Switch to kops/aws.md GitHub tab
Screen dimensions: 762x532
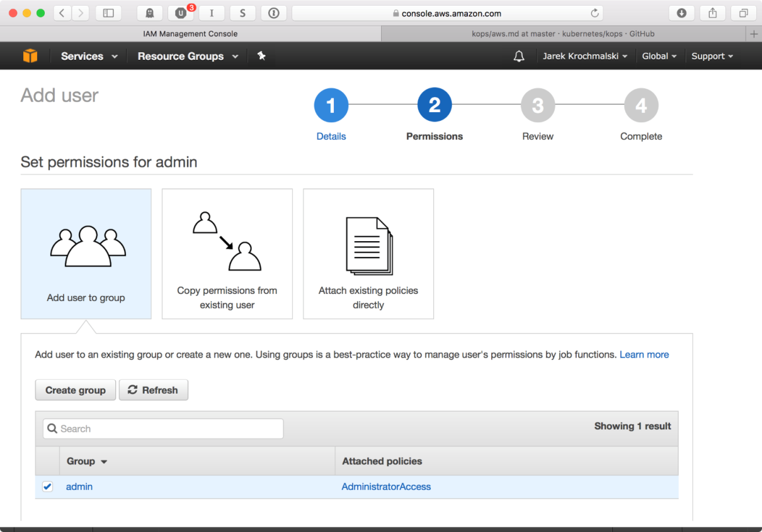click(563, 34)
